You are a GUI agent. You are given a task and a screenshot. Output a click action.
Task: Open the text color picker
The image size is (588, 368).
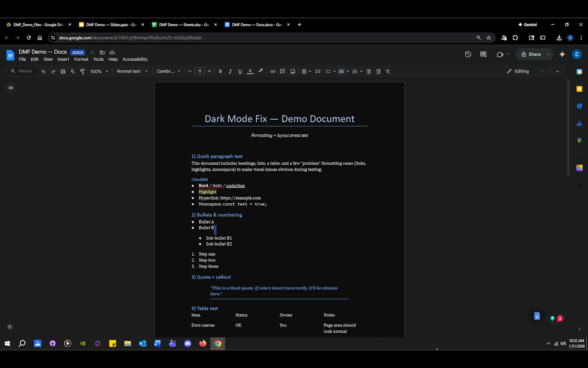pyautogui.click(x=250, y=71)
